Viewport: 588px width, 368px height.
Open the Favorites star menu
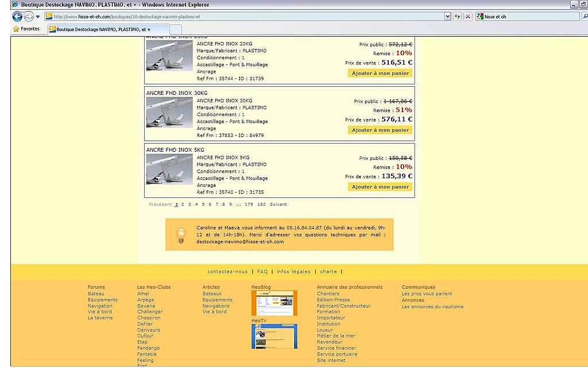[x=26, y=29]
